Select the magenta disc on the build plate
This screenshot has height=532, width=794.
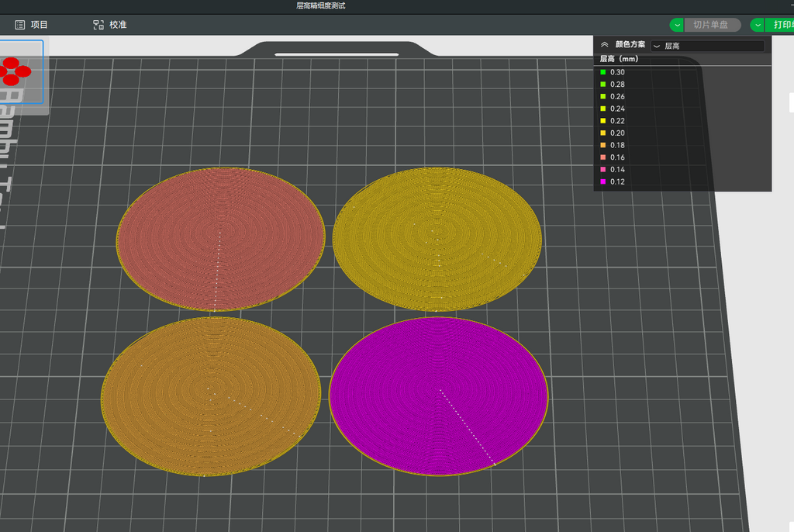click(x=439, y=396)
